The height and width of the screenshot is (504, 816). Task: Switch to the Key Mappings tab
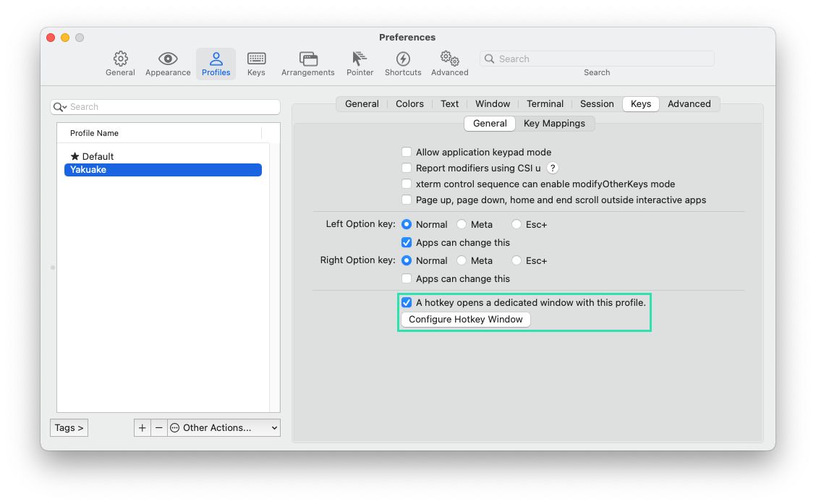pos(556,123)
